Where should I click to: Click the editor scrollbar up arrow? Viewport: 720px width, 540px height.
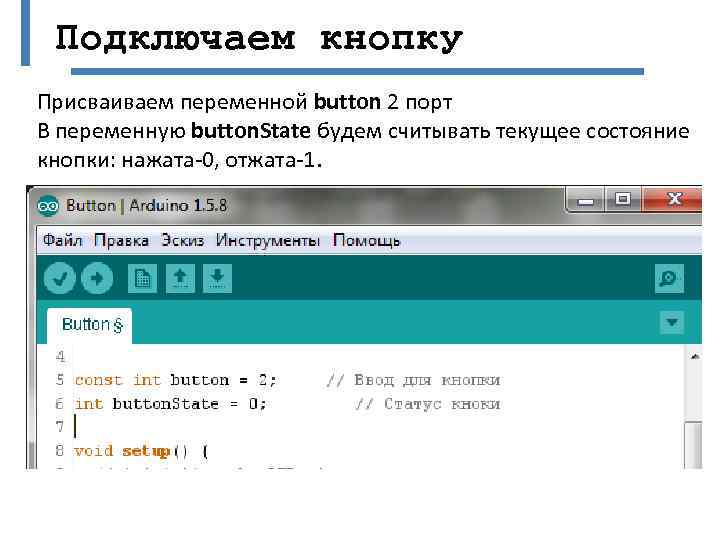[695, 356]
